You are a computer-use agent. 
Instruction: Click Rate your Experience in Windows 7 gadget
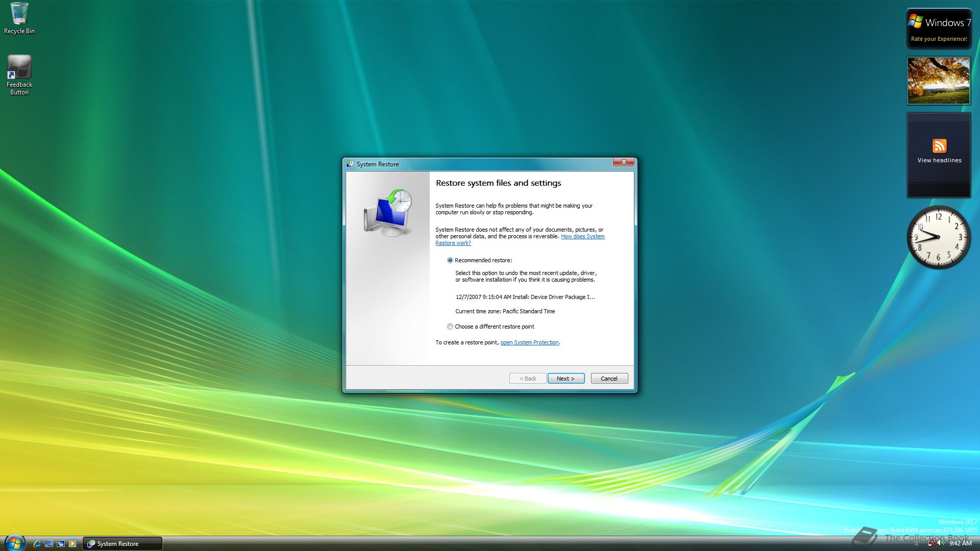(x=939, y=39)
